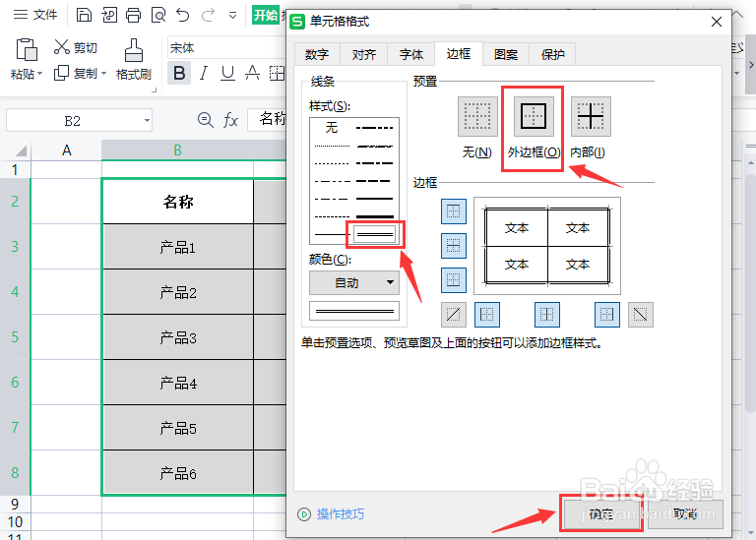This screenshot has width=756, height=540.
Task: Click the undo arrow icon
Action: click(x=183, y=15)
